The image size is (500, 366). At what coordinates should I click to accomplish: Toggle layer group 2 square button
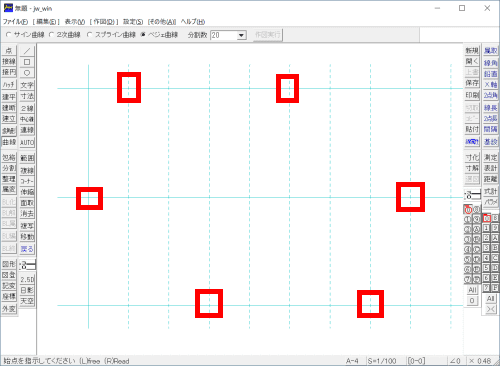tap(487, 238)
